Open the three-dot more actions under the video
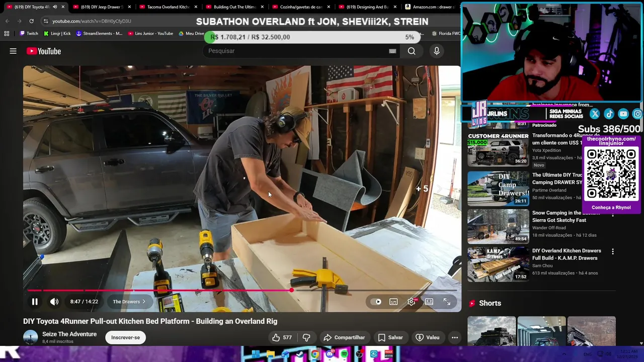Screen dimensions: 644x362 coord(455,337)
